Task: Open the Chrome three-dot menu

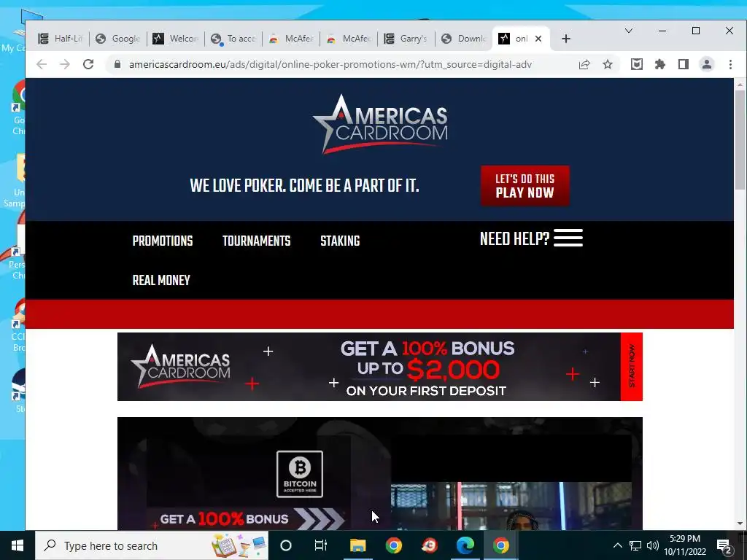Action: [x=730, y=64]
